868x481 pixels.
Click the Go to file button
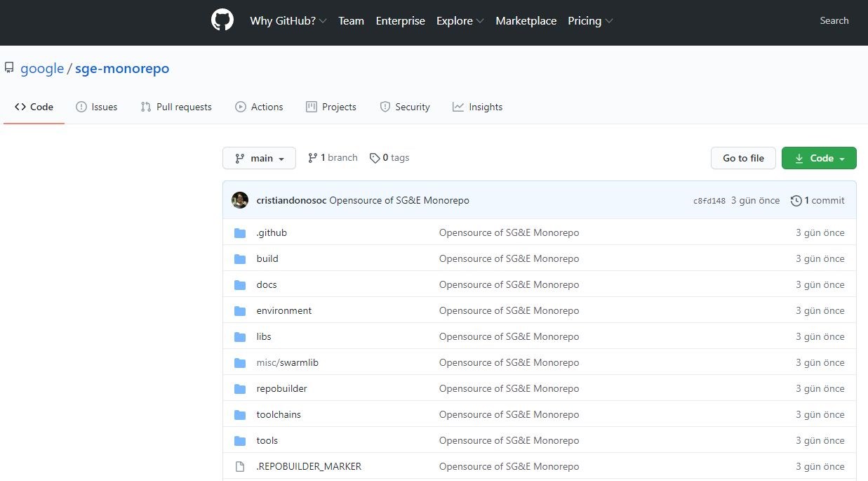point(743,158)
